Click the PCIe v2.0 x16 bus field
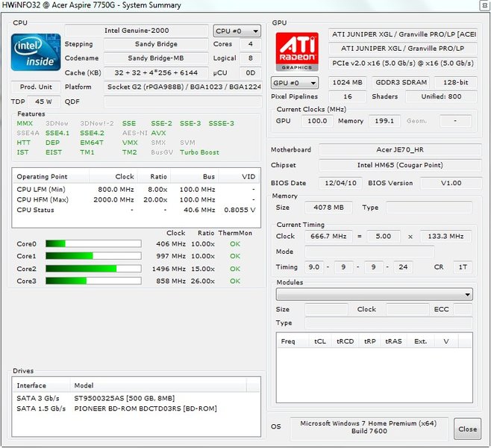The height and width of the screenshot is (448, 491). coord(403,63)
